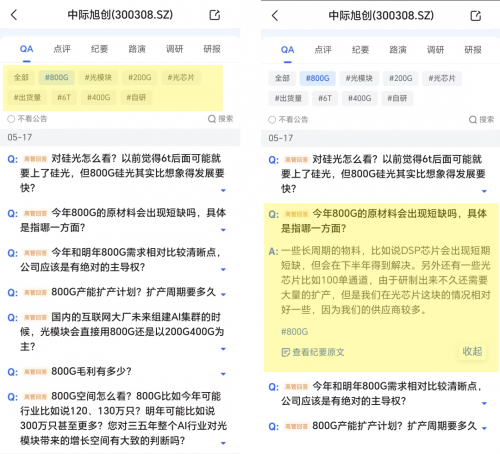
Task: Select #6T filter tag on right screen
Action: 325,98
